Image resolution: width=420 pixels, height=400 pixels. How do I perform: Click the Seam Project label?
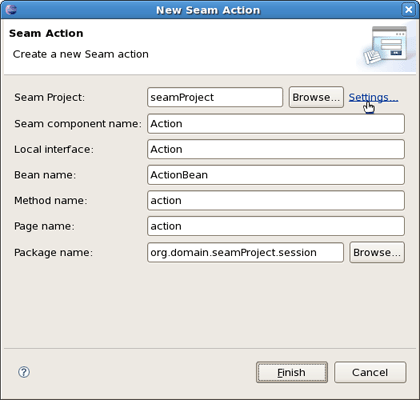[x=49, y=97]
